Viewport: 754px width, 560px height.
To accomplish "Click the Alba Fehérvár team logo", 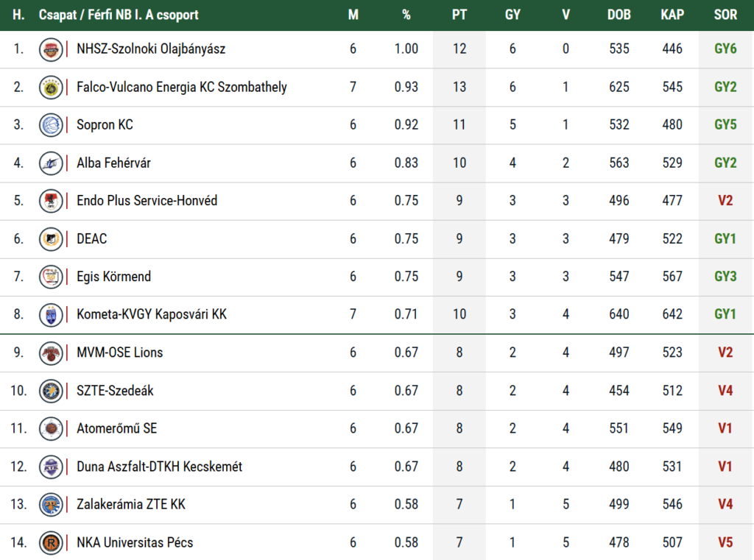I will [x=51, y=163].
